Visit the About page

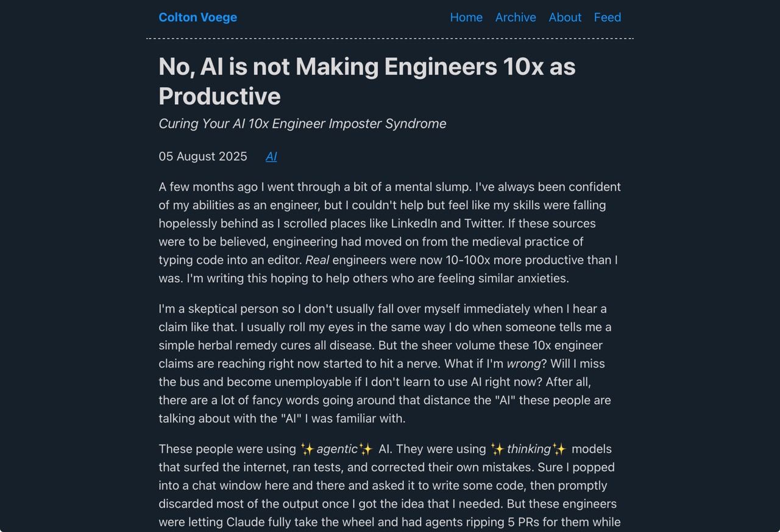coord(565,18)
